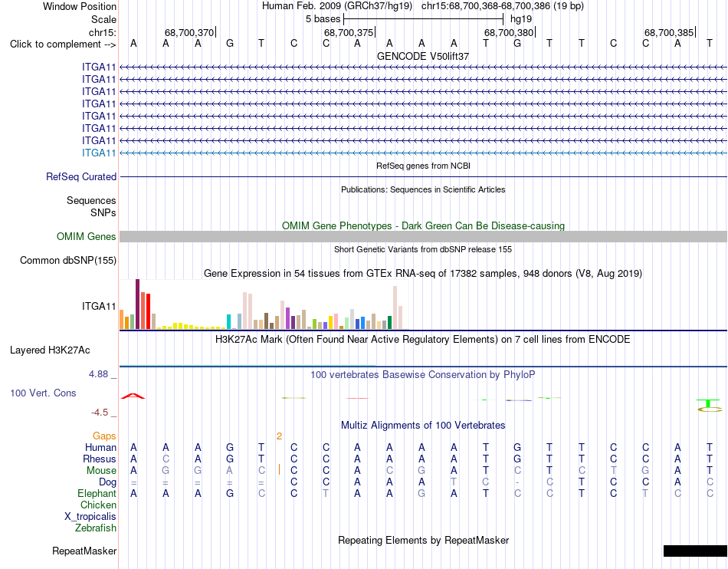Click the Human alignment row label
This screenshot has width=728, height=569.
click(x=100, y=447)
